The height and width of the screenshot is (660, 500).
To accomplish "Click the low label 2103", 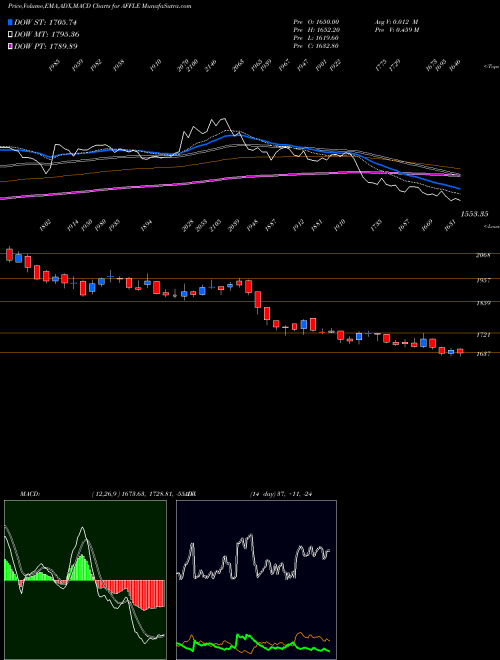I will click(215, 225).
